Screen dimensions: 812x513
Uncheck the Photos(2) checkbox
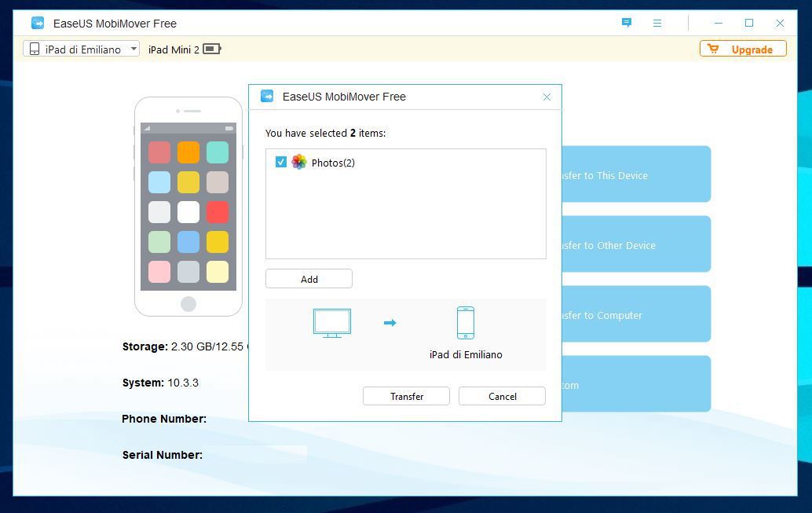[x=280, y=162]
